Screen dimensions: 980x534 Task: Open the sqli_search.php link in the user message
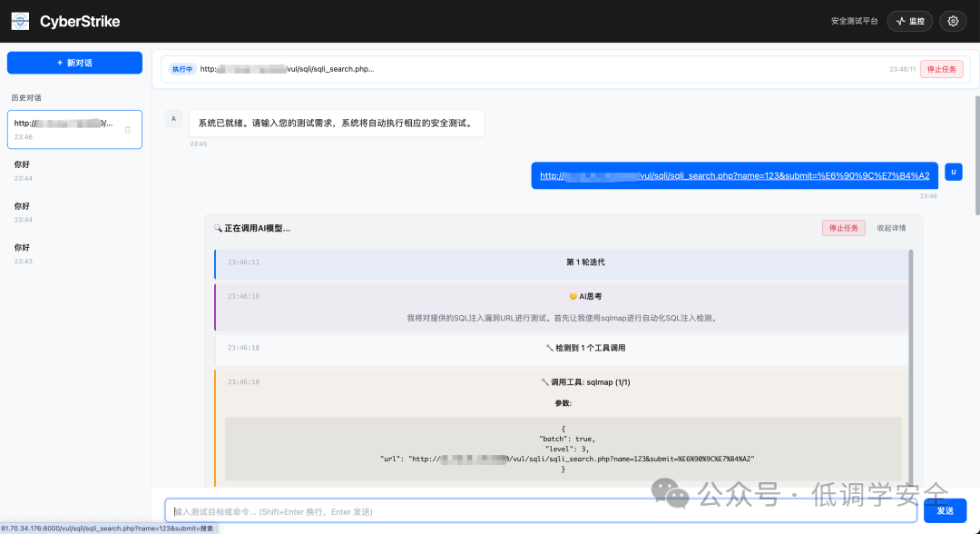click(734, 175)
